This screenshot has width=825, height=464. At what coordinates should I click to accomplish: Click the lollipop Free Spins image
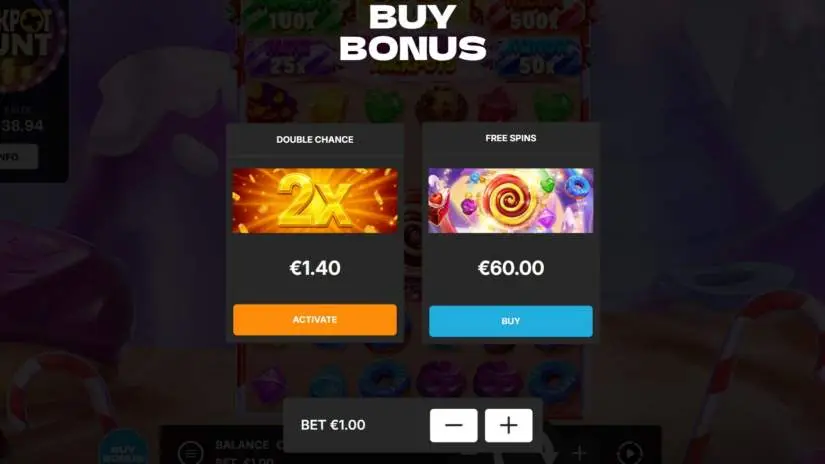(510, 200)
